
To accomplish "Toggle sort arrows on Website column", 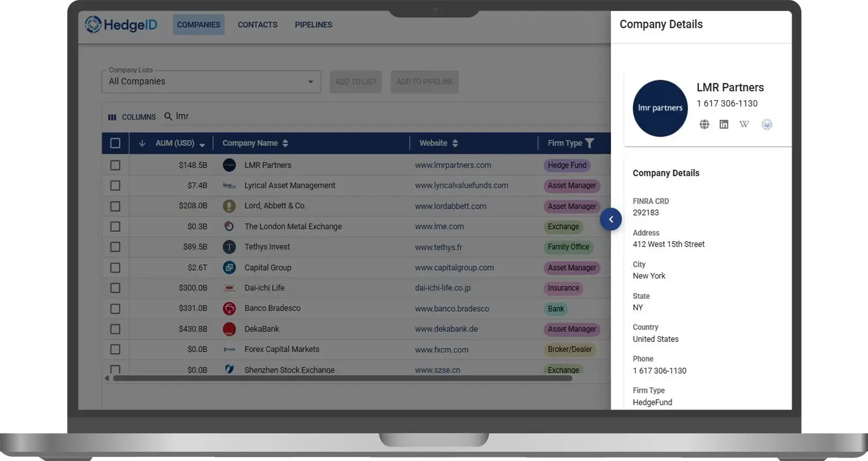I will pos(455,143).
